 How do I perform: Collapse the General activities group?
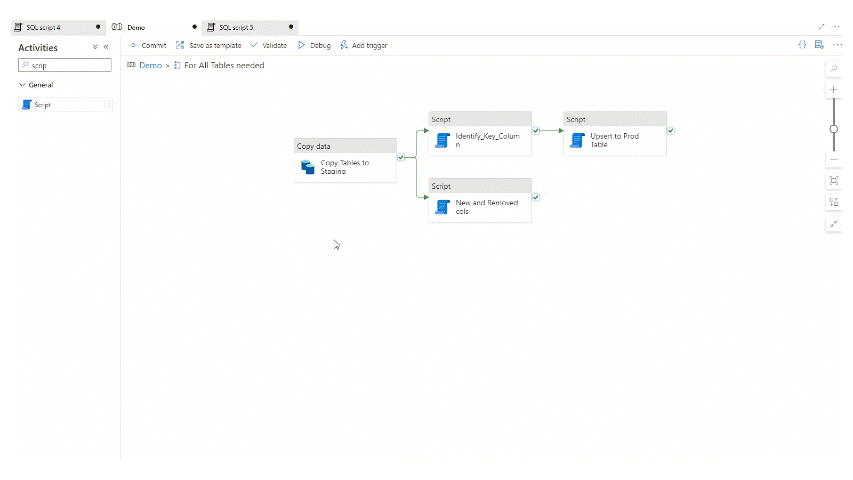pyautogui.click(x=23, y=85)
